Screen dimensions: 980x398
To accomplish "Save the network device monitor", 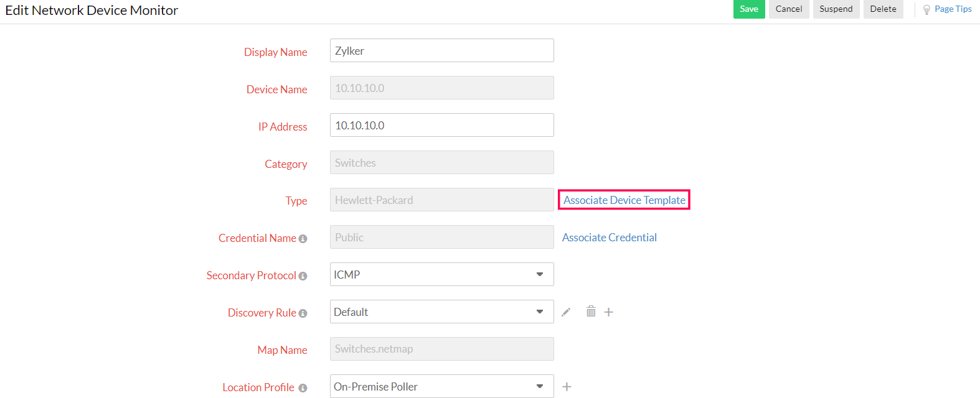I will pyautogui.click(x=749, y=9).
